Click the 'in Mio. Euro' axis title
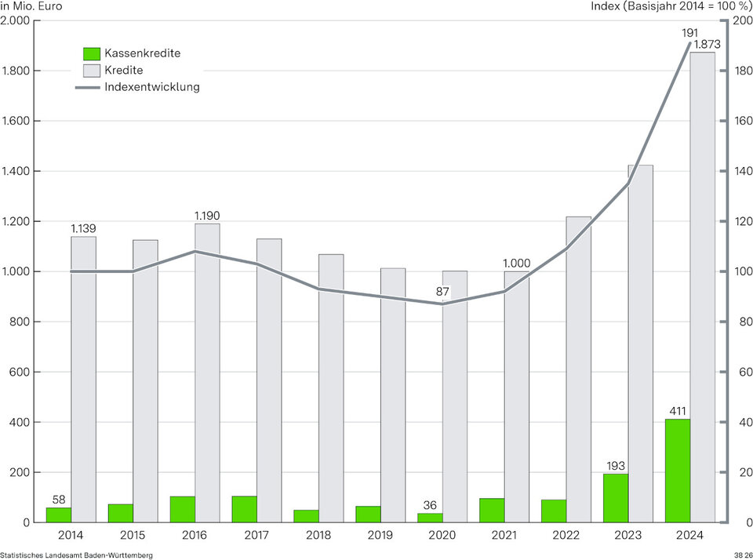The image size is (753, 560). [32, 6]
